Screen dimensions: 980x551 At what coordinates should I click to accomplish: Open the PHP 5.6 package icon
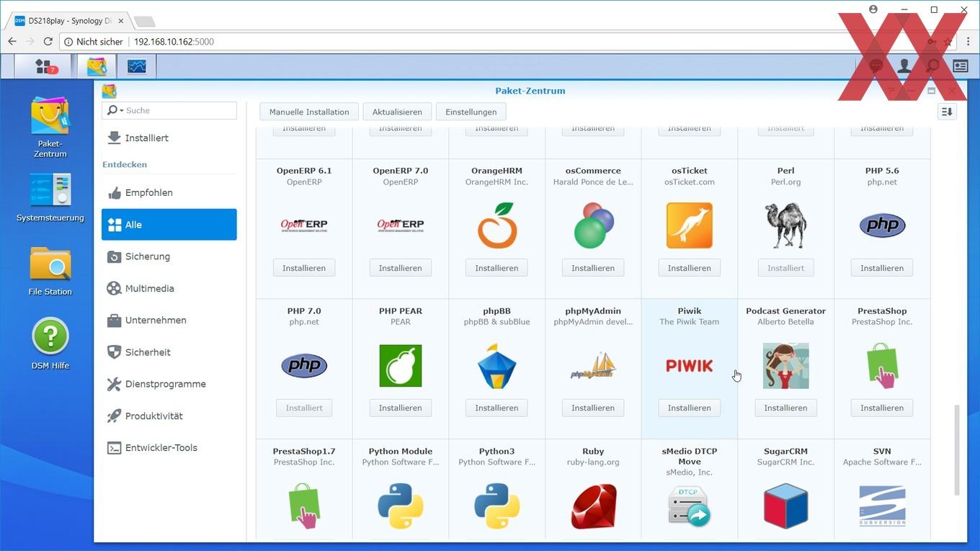882,225
